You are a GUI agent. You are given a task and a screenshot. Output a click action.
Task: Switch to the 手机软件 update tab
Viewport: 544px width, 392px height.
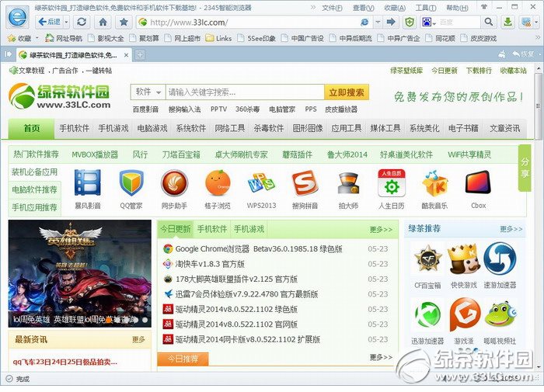click(211, 229)
